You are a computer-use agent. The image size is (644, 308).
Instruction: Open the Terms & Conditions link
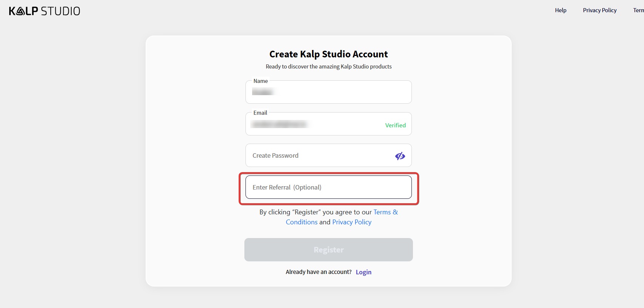(385, 212)
